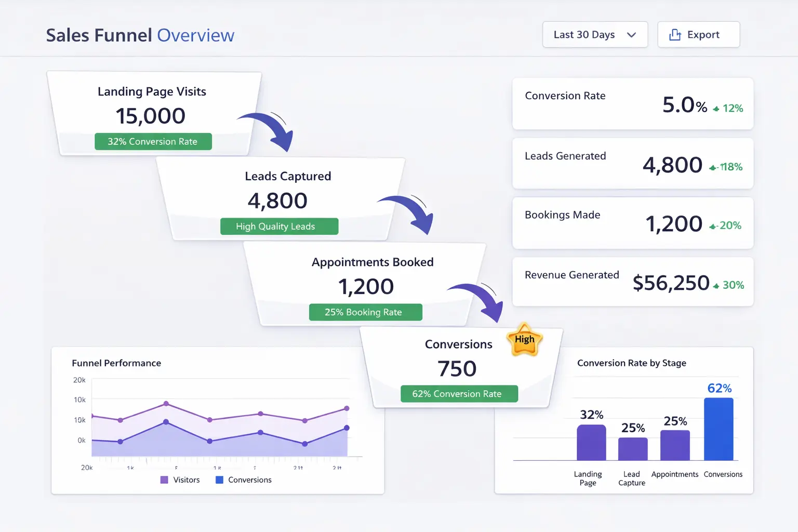
Task: Toggle the Visitors series in chart legend
Action: pyautogui.click(x=180, y=480)
